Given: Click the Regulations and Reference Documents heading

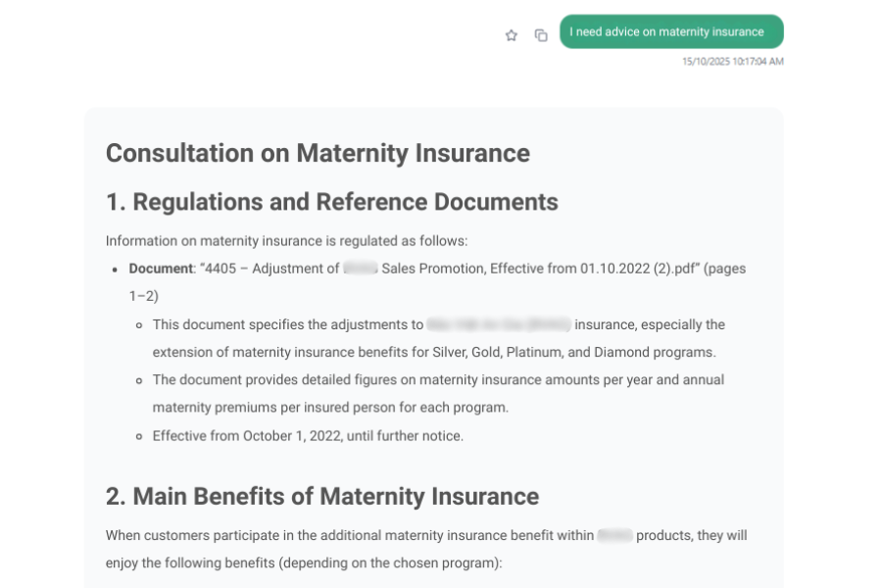Looking at the screenshot, I should tap(331, 202).
